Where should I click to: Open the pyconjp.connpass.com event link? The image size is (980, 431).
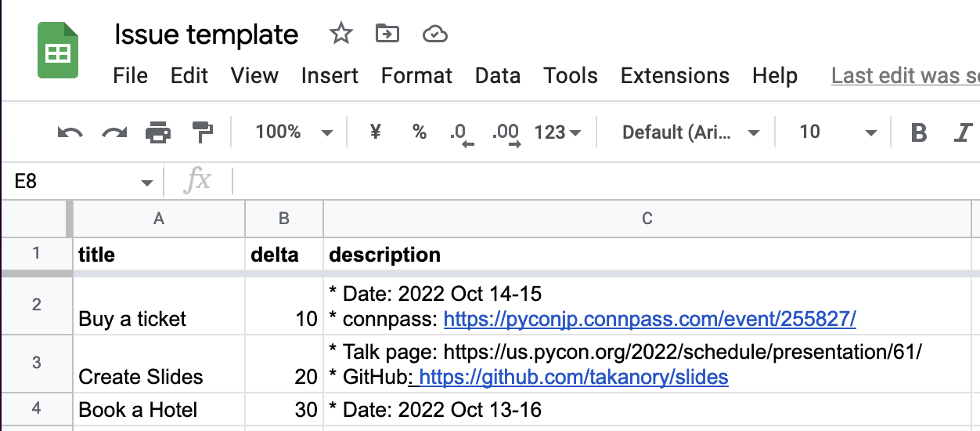(650, 319)
